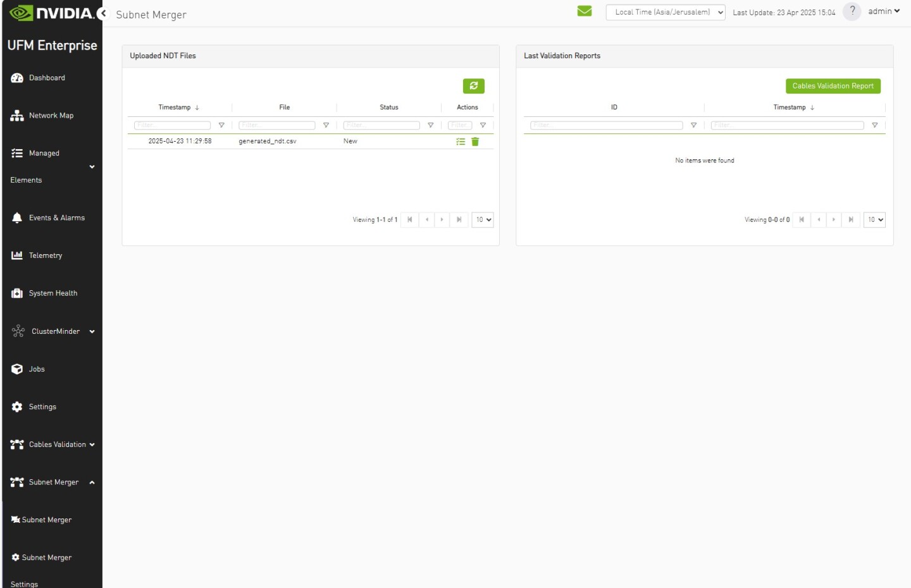Viewport: 911px width, 588px height.
Task: Open the Local Time timezone dropdown
Action: click(x=665, y=12)
